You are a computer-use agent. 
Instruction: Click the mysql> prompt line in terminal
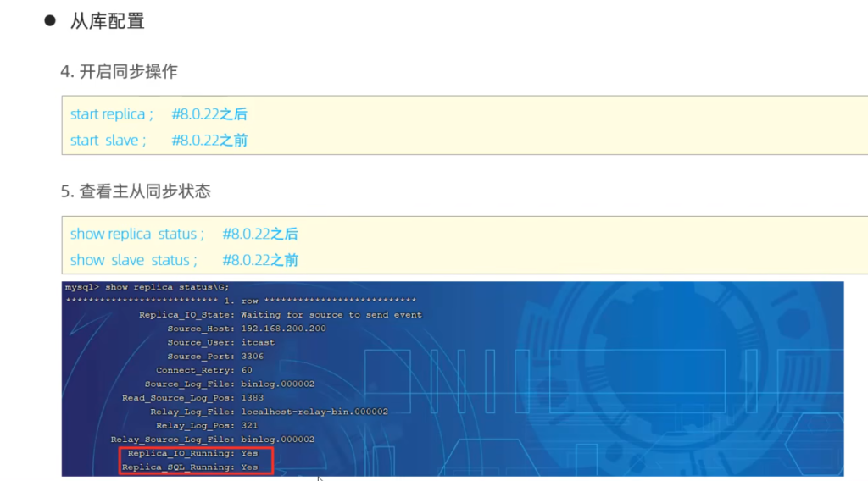(x=147, y=288)
